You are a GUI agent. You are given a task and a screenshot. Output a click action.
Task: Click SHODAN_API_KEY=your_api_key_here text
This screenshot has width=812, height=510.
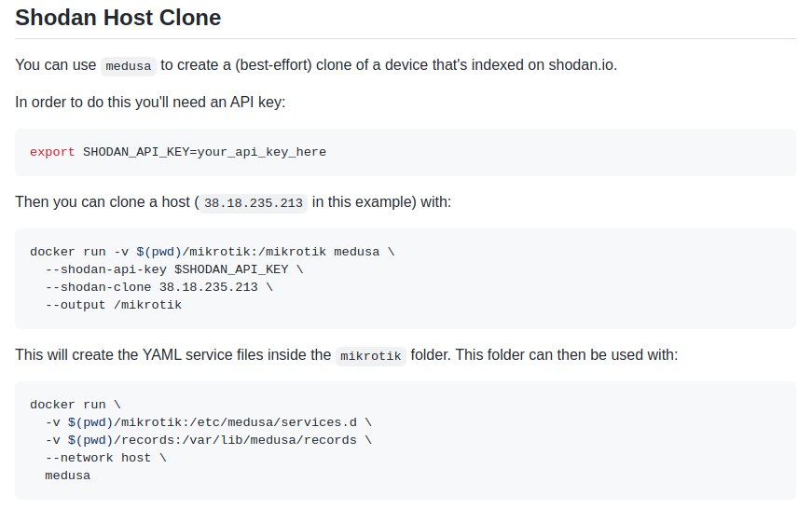[204, 152]
